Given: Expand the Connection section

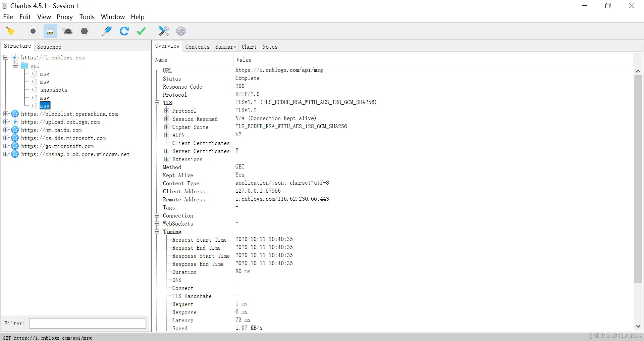Looking at the screenshot, I should pos(157,215).
